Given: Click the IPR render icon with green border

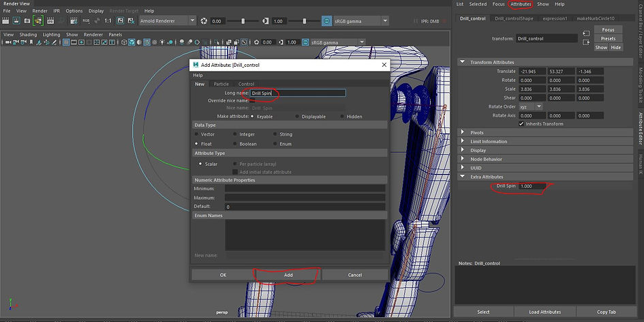Looking at the screenshot, I should (x=38, y=20).
